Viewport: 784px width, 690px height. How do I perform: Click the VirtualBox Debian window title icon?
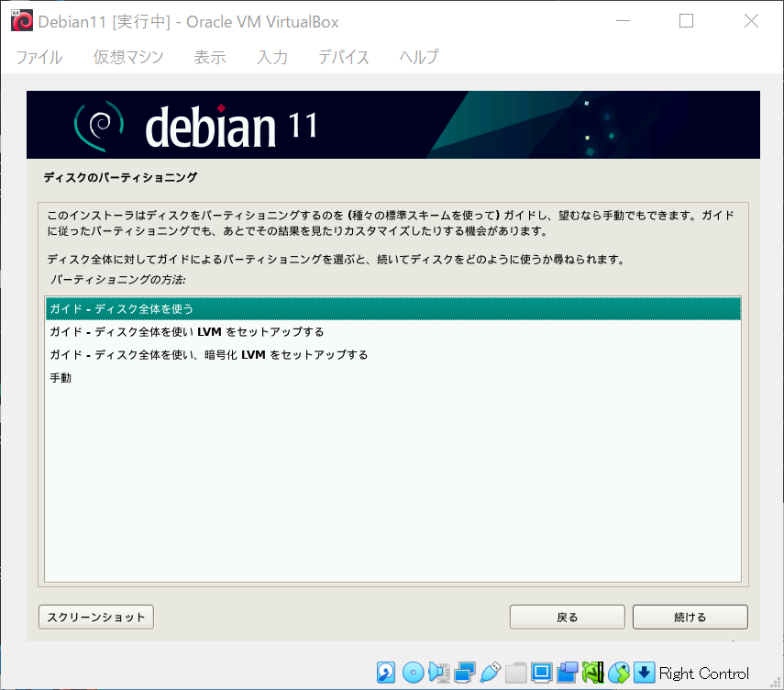point(21,20)
